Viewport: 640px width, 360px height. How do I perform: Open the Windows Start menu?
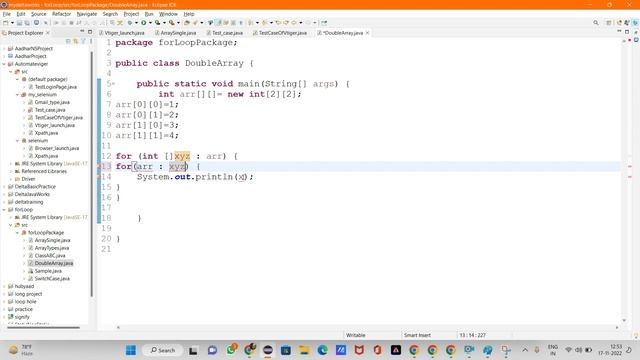131,350
